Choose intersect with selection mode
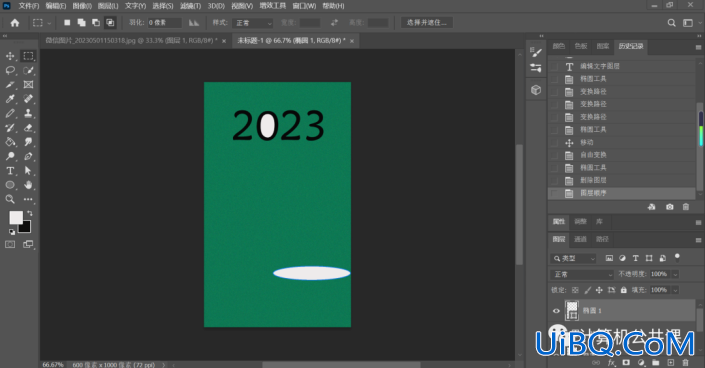Screen dimensions: 705x368 coord(110,22)
